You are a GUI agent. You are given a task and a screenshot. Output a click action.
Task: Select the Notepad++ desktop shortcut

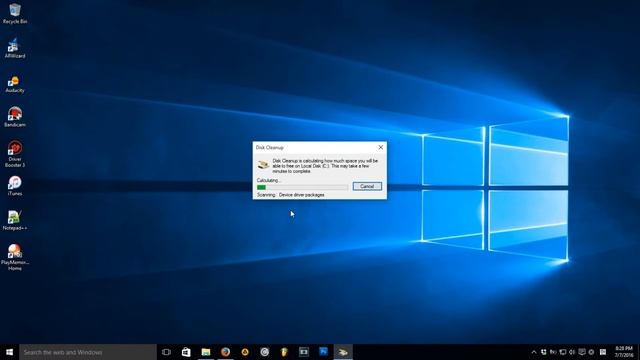pos(15,220)
